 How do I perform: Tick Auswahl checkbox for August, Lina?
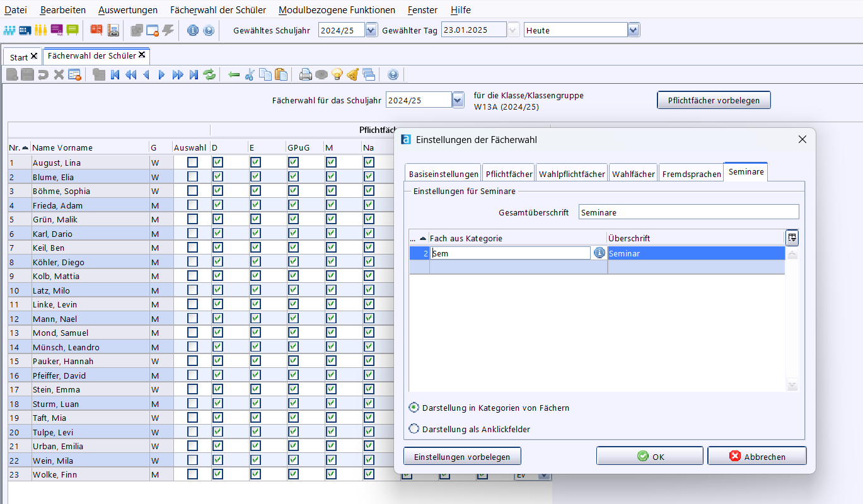[192, 163]
